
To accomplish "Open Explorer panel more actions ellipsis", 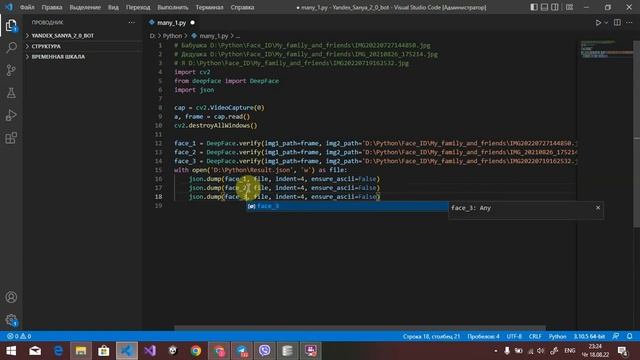I will 131,22.
